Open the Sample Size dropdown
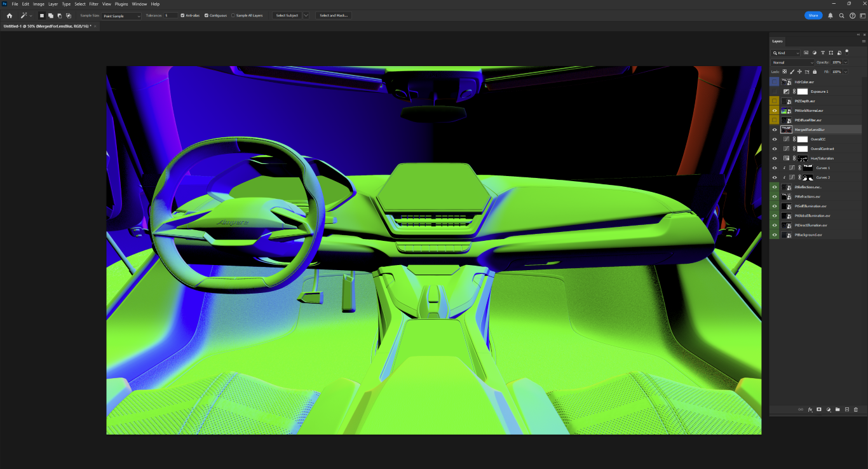 (121, 16)
